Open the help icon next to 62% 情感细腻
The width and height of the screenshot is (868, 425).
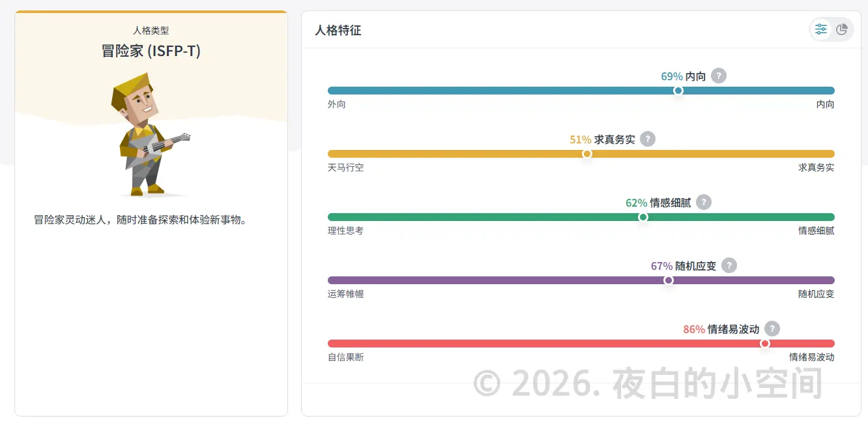pos(704,202)
